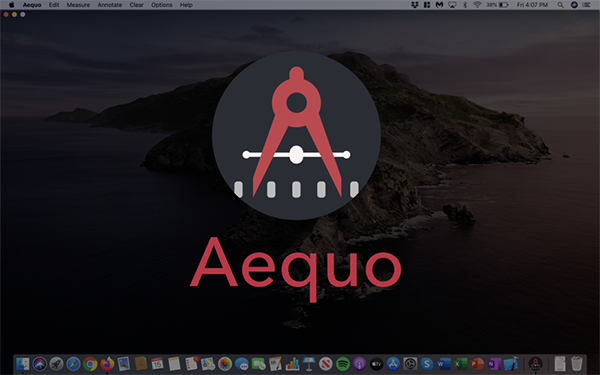Open Notes in the Dock

(x=174, y=364)
